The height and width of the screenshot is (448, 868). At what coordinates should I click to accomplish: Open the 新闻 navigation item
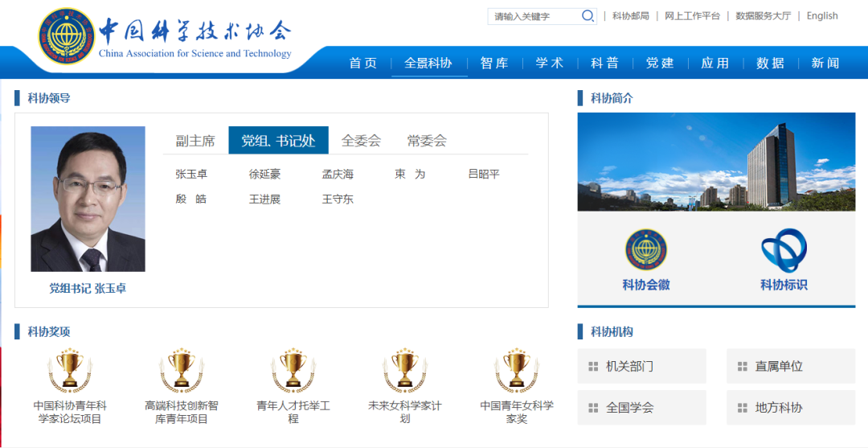pyautogui.click(x=826, y=63)
